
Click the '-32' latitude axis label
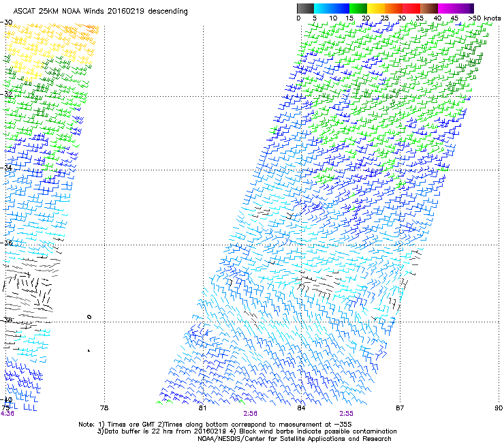tap(6, 94)
